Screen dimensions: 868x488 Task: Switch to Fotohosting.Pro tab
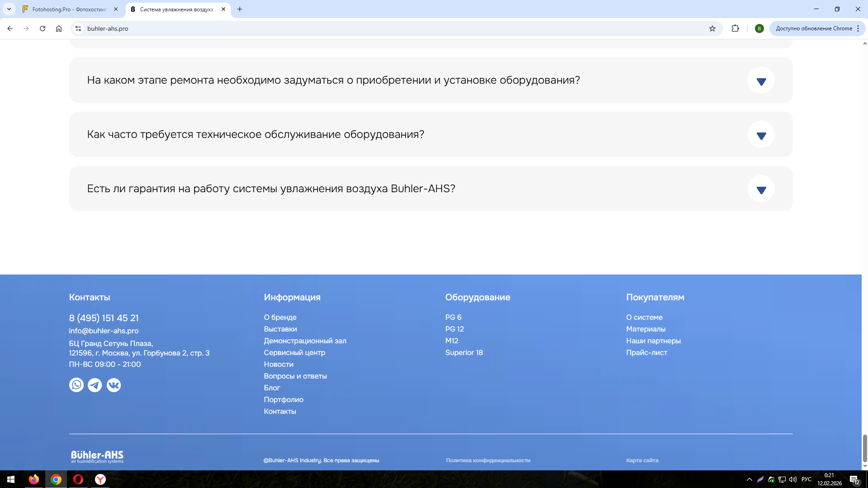[x=70, y=9]
